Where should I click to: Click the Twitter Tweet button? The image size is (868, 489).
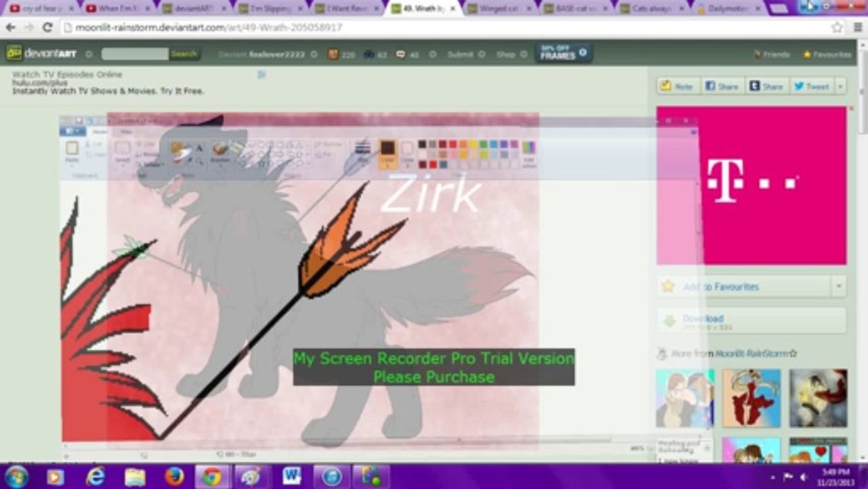tap(812, 86)
